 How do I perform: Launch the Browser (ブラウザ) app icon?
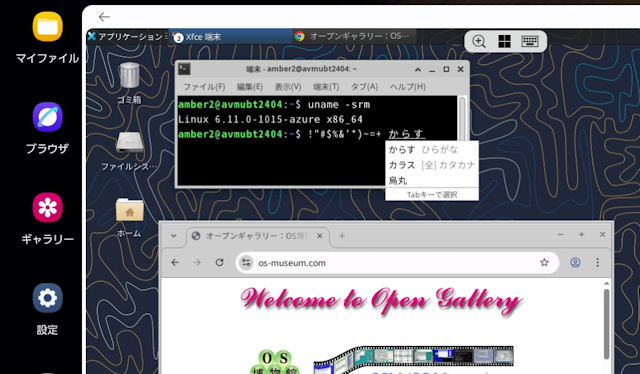pos(47,117)
